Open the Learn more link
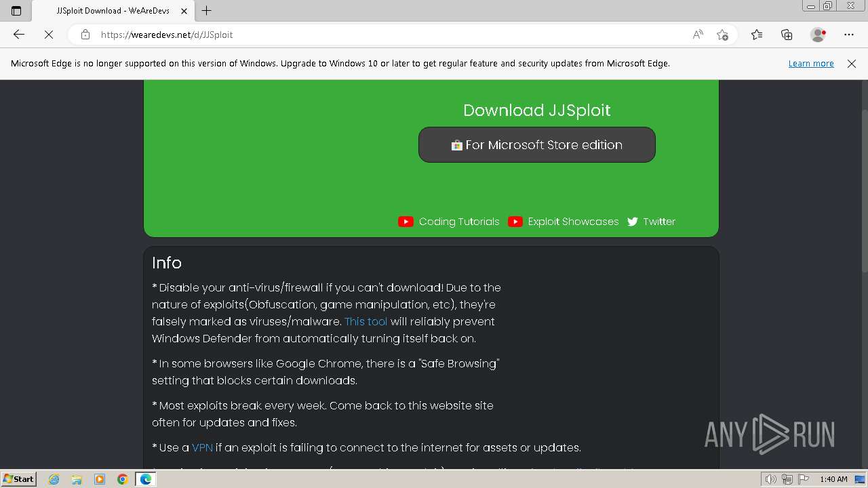The height and width of the screenshot is (488, 868). click(x=811, y=63)
